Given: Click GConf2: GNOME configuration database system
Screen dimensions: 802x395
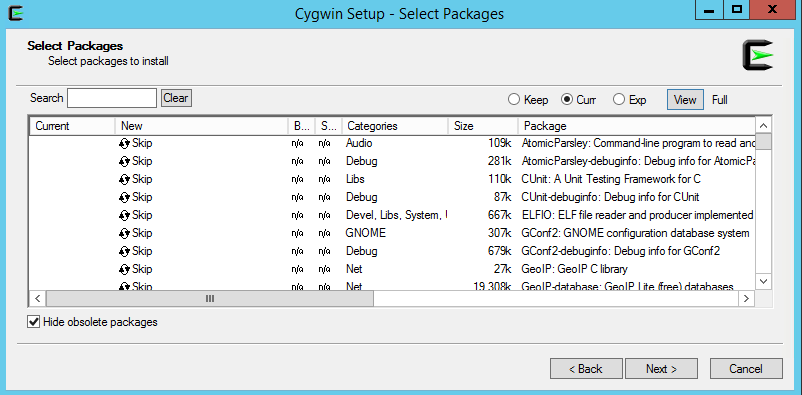Looking at the screenshot, I should pos(635,233).
